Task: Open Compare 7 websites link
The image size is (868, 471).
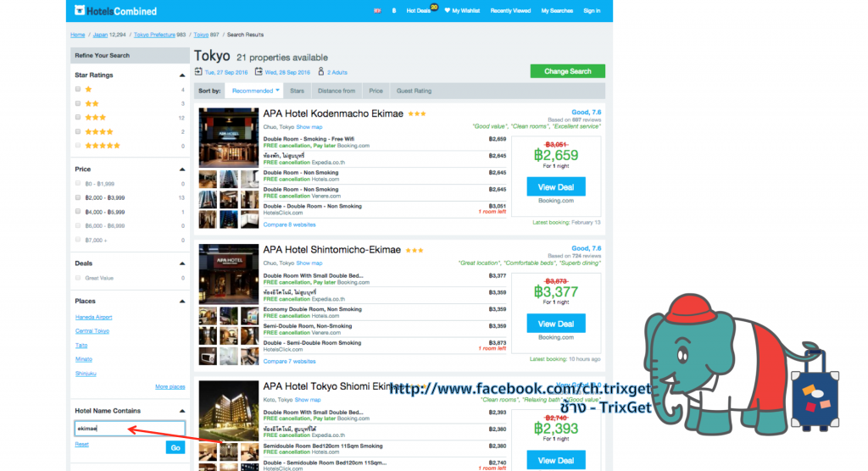Action: (x=290, y=362)
